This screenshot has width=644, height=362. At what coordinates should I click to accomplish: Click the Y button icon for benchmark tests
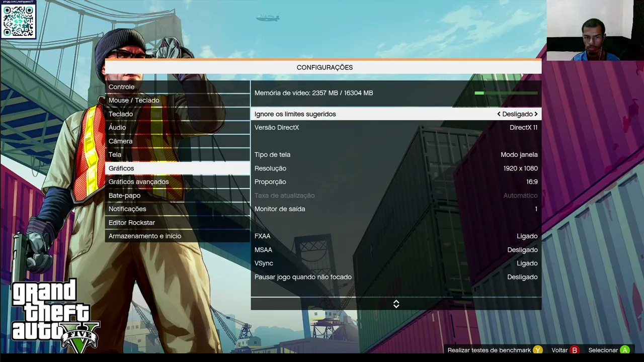538,350
